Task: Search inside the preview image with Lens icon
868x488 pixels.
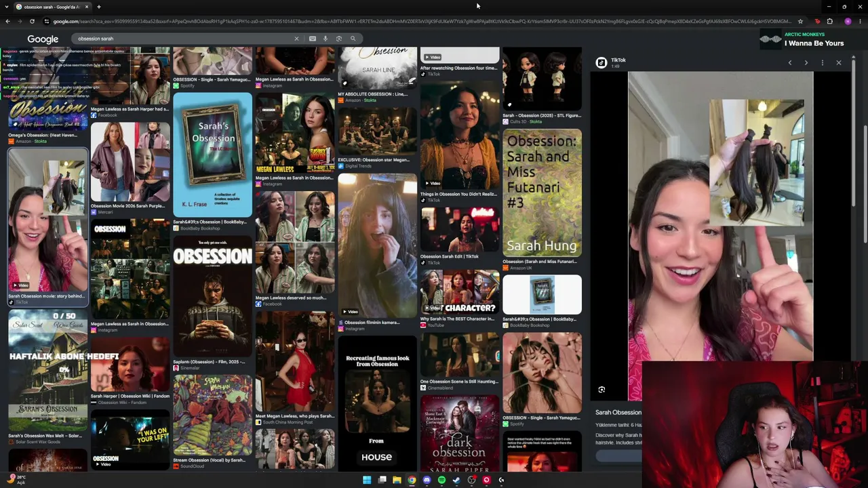Action: pyautogui.click(x=601, y=390)
